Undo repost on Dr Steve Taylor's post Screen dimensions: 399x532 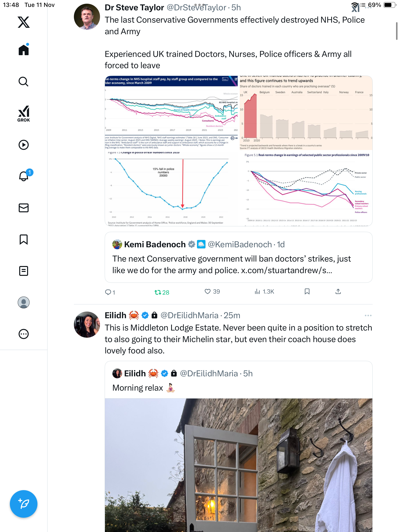pyautogui.click(x=158, y=292)
